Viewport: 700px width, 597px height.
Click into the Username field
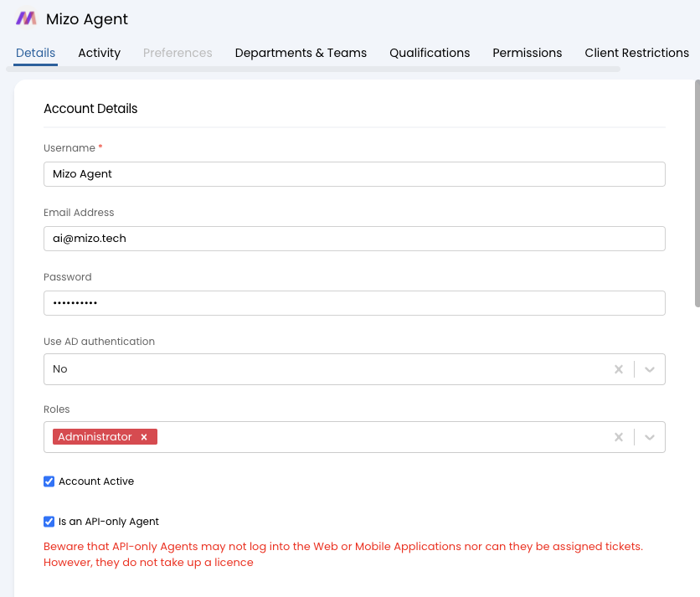[354, 174]
